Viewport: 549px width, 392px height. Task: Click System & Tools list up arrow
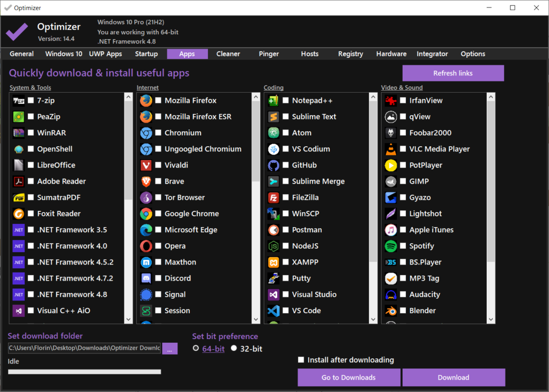pos(129,97)
